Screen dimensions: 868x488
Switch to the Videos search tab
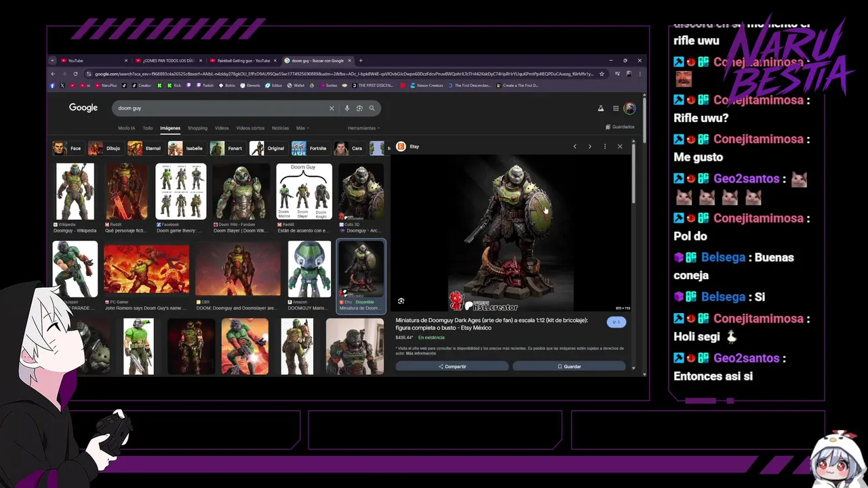[x=222, y=128]
